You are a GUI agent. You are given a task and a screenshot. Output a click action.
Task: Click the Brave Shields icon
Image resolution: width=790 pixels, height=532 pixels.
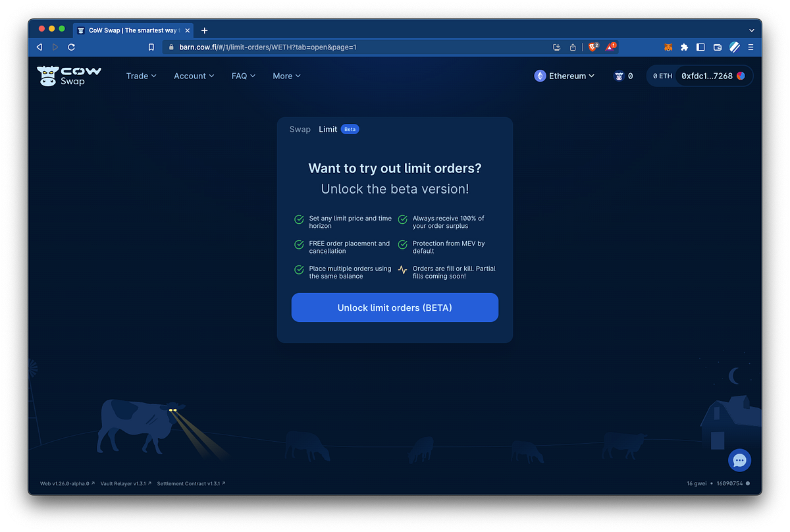(592, 47)
